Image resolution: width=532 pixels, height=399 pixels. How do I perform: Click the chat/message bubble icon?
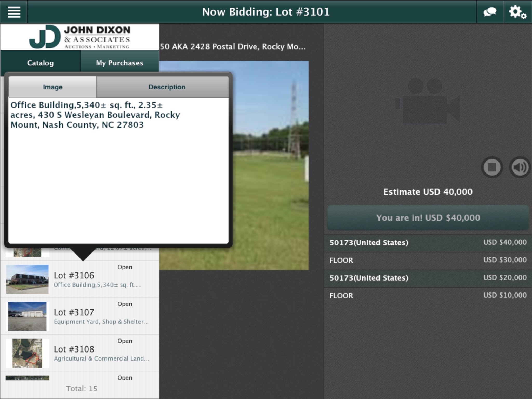tap(491, 11)
